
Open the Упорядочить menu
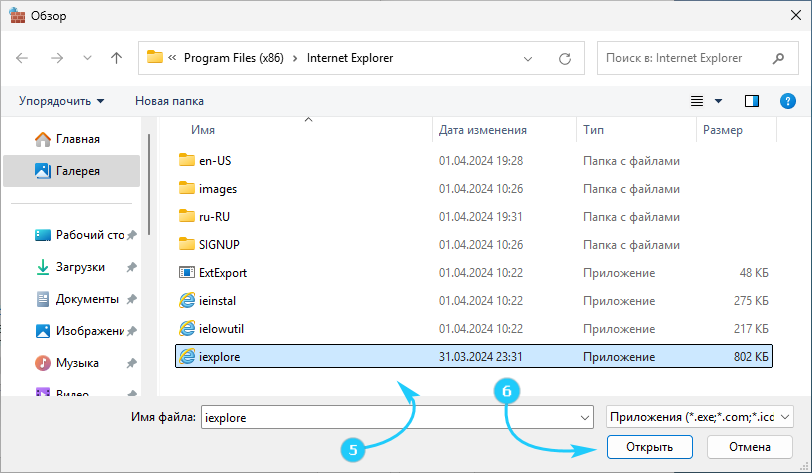[61, 101]
